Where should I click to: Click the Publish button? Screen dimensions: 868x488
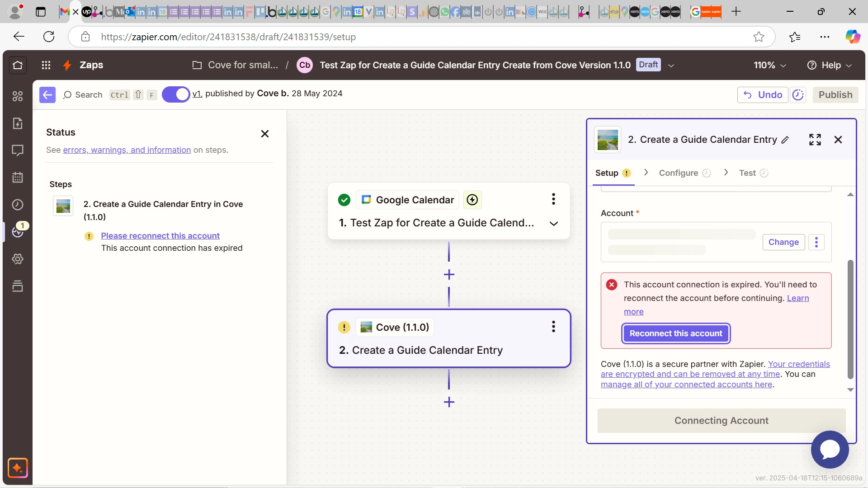pos(835,95)
